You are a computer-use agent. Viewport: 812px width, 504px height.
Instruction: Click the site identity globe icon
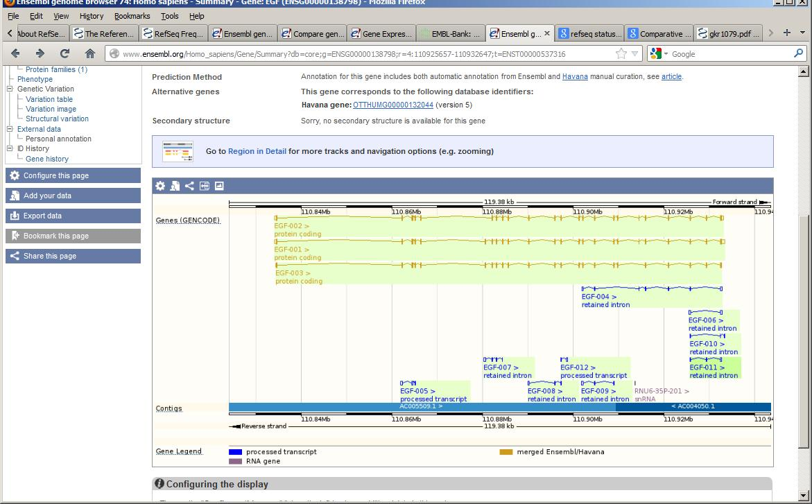click(x=114, y=54)
